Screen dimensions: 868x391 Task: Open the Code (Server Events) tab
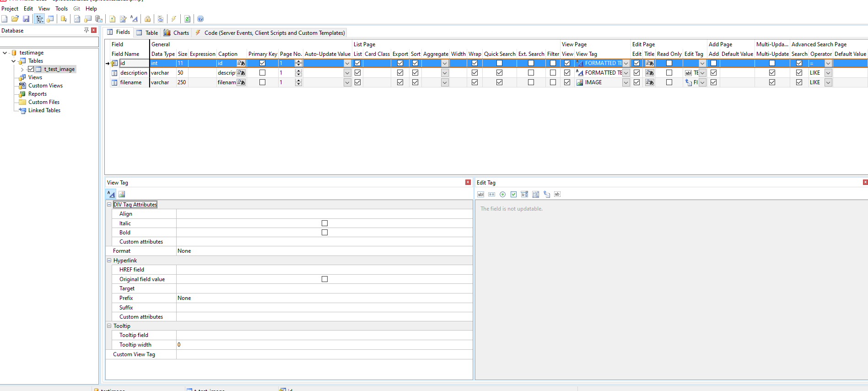pos(270,33)
